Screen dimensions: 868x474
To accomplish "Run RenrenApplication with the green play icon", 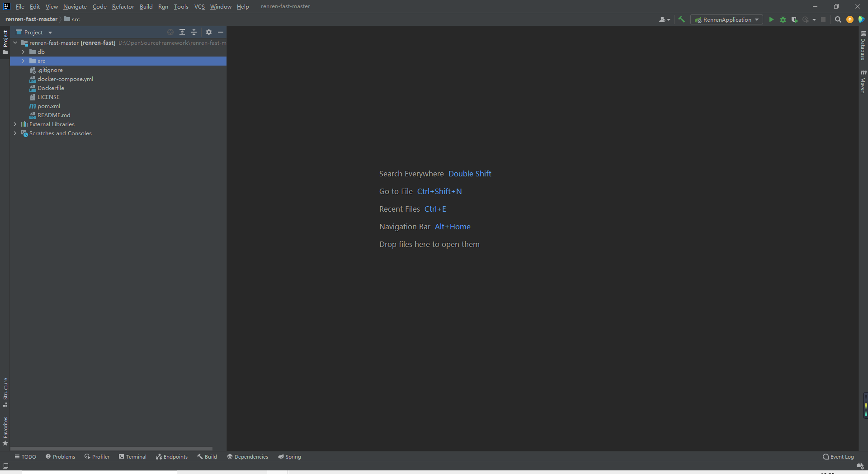I will [771, 19].
